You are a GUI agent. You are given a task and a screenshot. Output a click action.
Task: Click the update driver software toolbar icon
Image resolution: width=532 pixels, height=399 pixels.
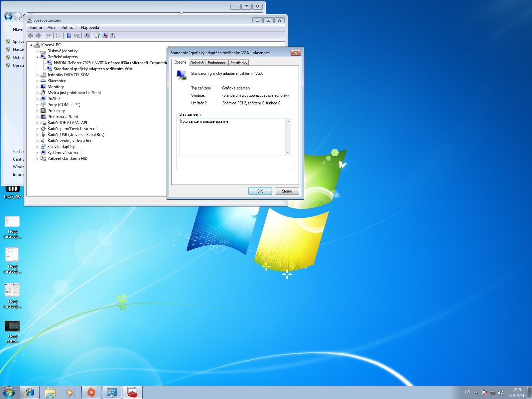coord(97,36)
